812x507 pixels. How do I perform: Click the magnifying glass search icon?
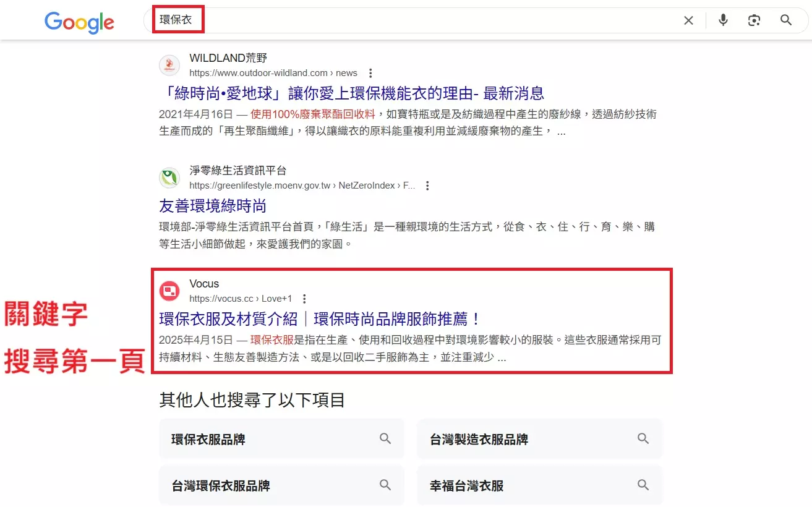[x=785, y=20]
